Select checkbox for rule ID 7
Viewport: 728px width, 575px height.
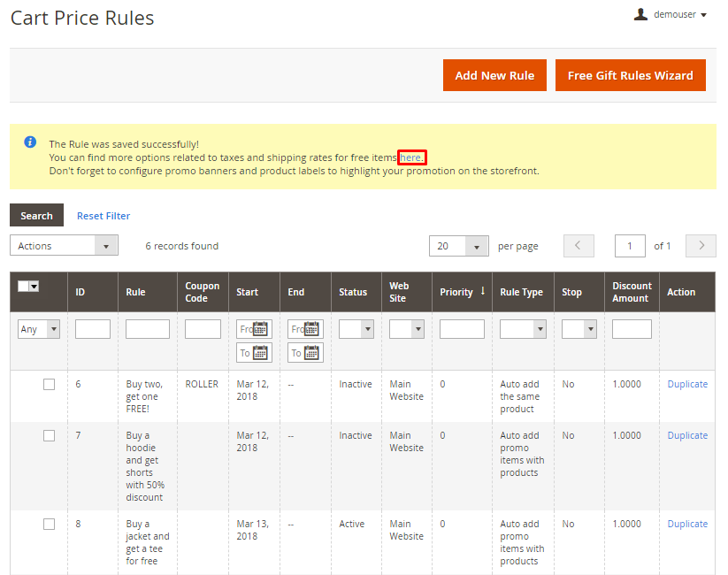point(50,435)
